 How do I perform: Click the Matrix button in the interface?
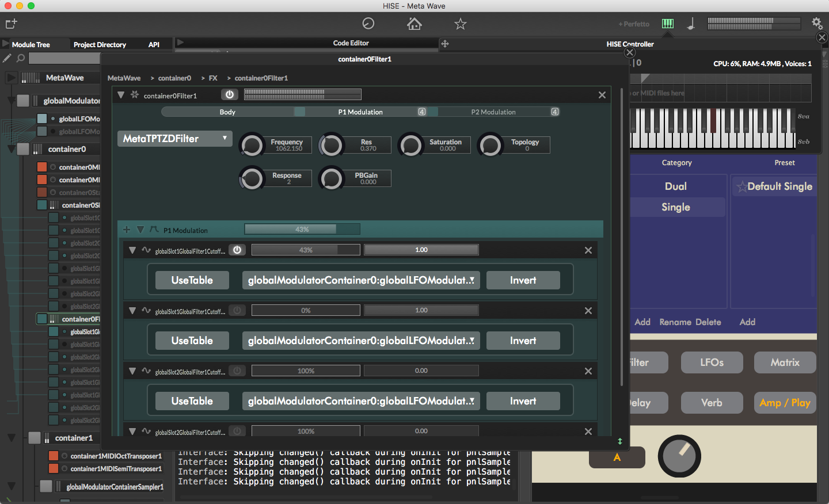[x=785, y=362]
